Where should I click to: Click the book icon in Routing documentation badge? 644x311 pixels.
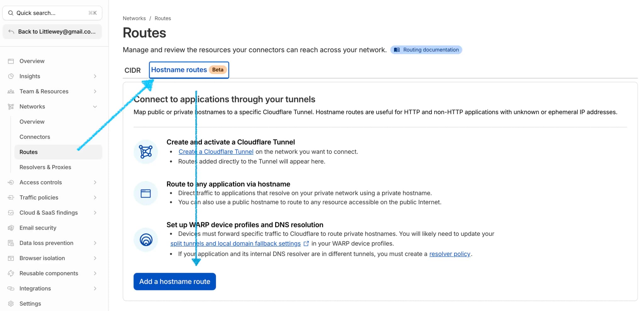(x=397, y=50)
